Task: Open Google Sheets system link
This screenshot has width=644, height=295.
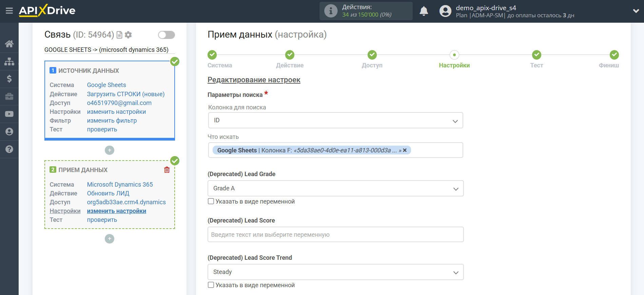Action: [106, 85]
